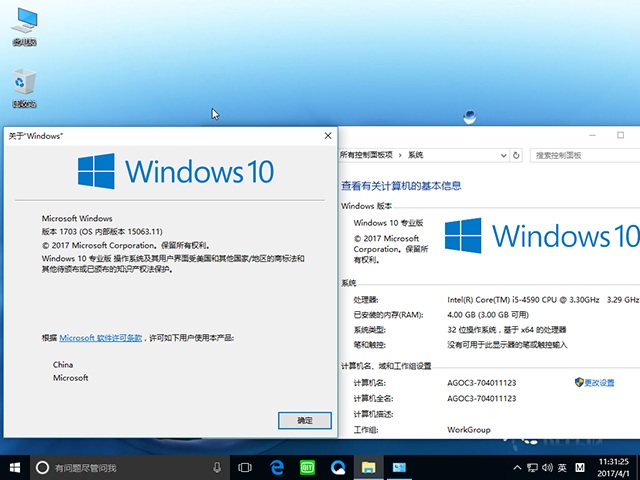The image size is (640, 480).
Task: Click the breadcrumb arrow before 系统
Action: click(401, 155)
